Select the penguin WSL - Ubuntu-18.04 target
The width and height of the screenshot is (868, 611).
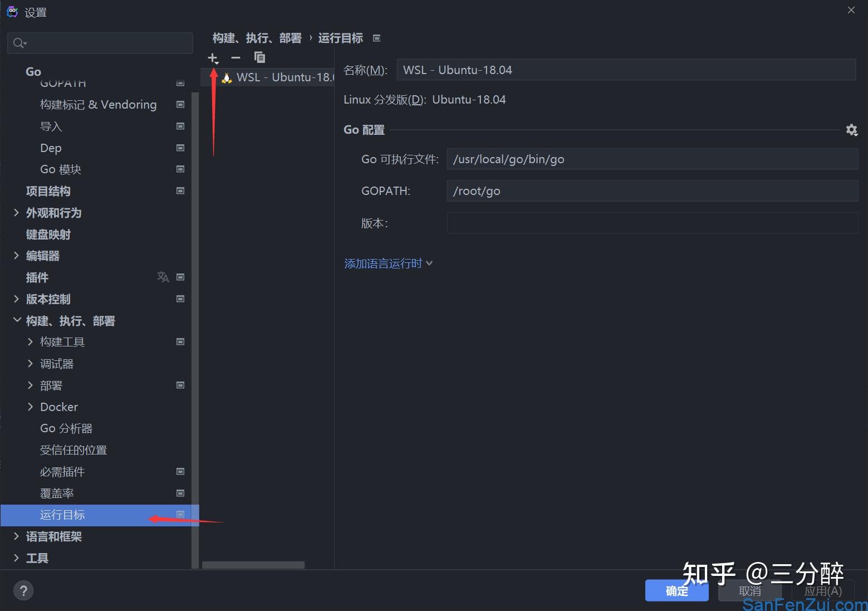pyautogui.click(x=277, y=77)
